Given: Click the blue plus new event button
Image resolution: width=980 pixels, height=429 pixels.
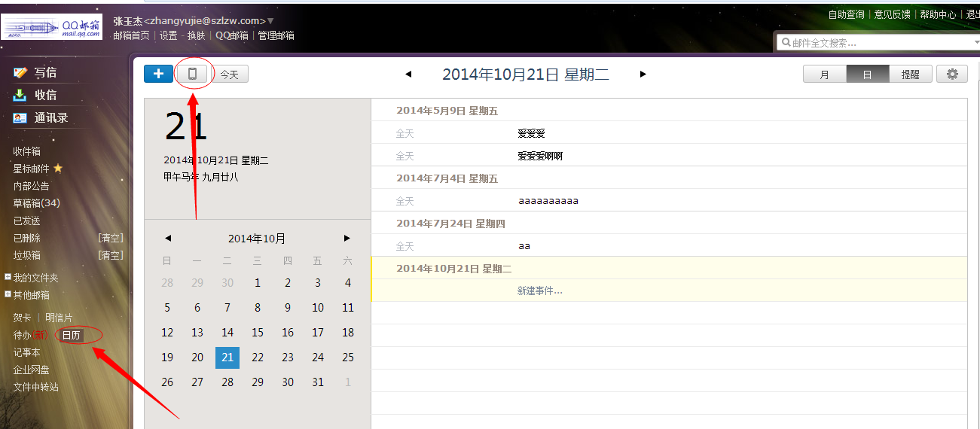Looking at the screenshot, I should tap(158, 74).
